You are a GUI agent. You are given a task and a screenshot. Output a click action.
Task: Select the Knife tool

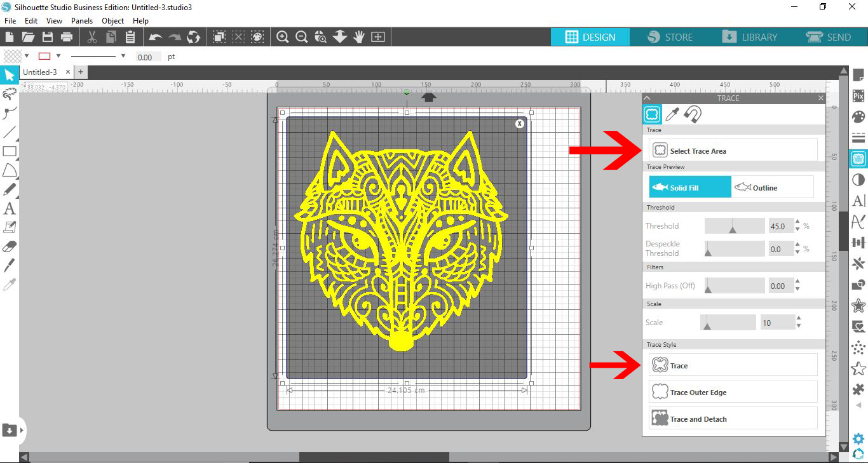(10, 265)
